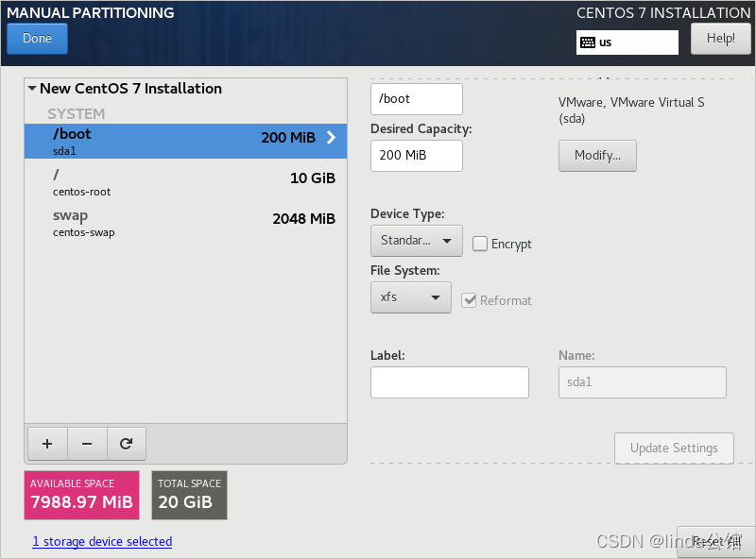Focus the Label text field
756x559 pixels.
450,382
